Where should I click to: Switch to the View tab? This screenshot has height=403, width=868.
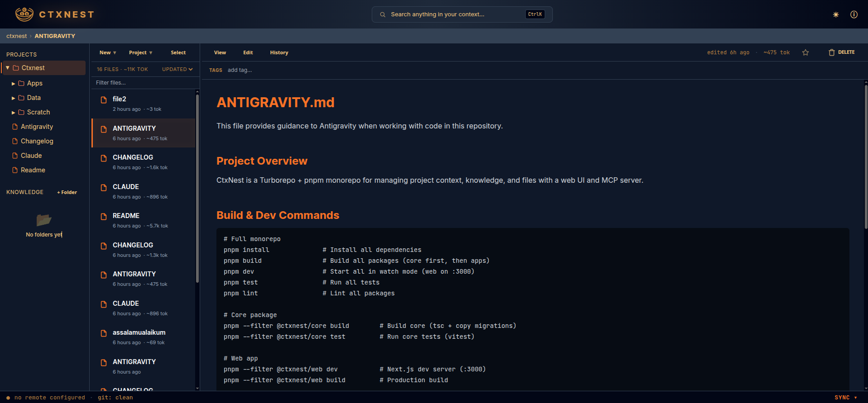220,52
